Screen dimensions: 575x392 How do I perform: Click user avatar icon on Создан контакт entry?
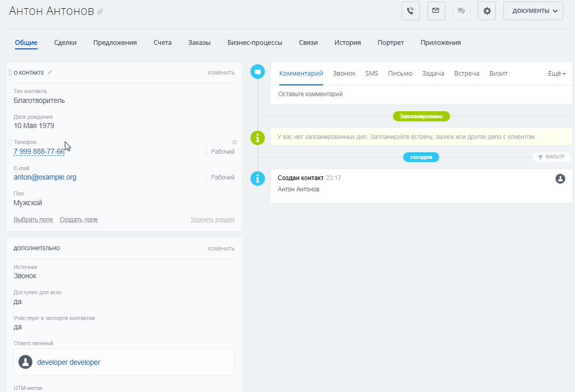tap(560, 179)
